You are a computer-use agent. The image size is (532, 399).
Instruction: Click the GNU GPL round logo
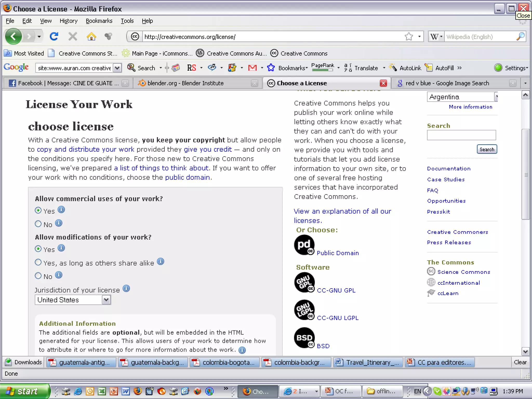point(304,282)
